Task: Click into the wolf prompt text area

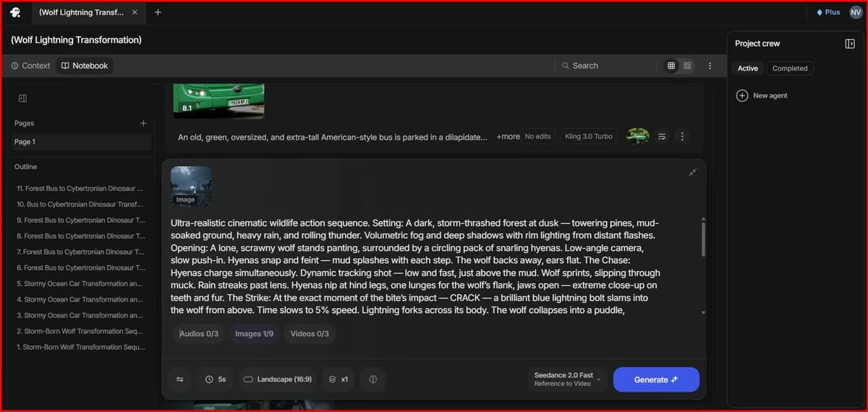Action: click(416, 266)
